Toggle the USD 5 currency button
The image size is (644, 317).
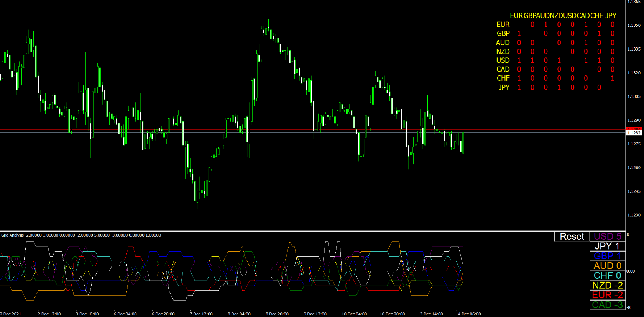click(607, 236)
